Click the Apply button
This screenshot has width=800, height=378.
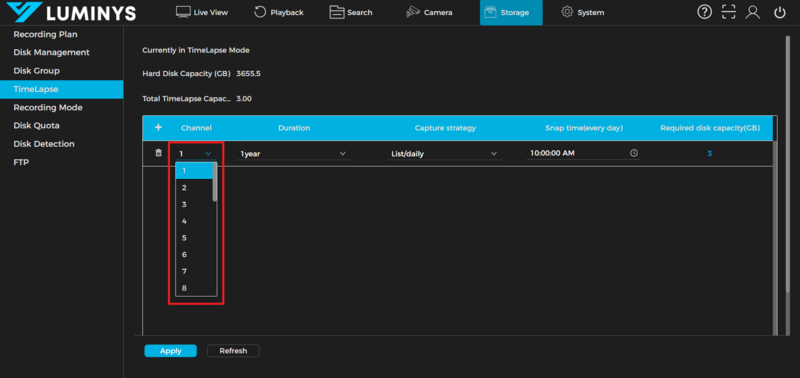click(170, 351)
